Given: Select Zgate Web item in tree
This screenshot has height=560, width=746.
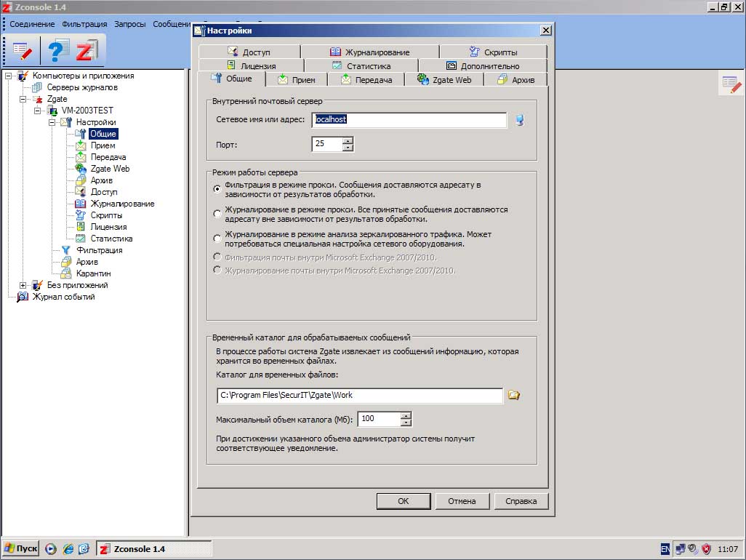Looking at the screenshot, I should pyautogui.click(x=110, y=169).
